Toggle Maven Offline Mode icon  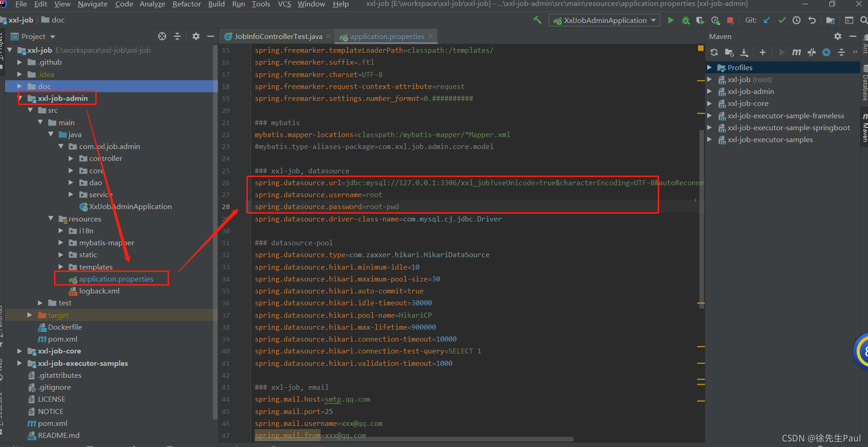click(x=812, y=52)
